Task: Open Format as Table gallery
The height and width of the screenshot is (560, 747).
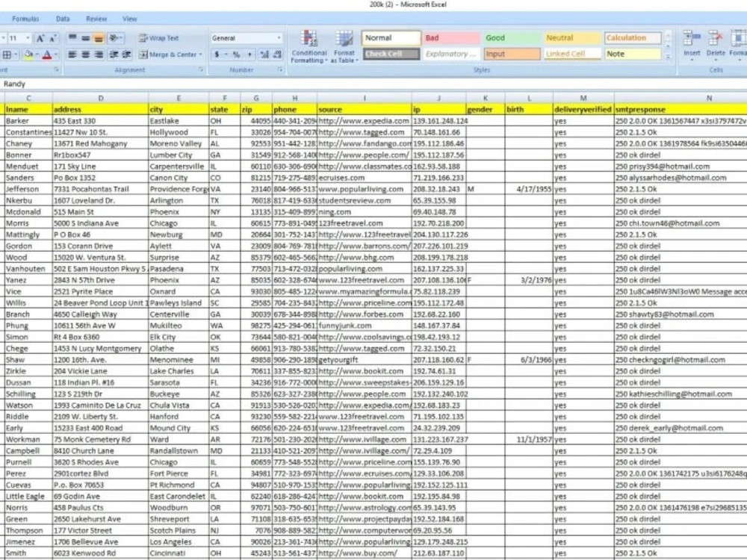Action: [344, 46]
